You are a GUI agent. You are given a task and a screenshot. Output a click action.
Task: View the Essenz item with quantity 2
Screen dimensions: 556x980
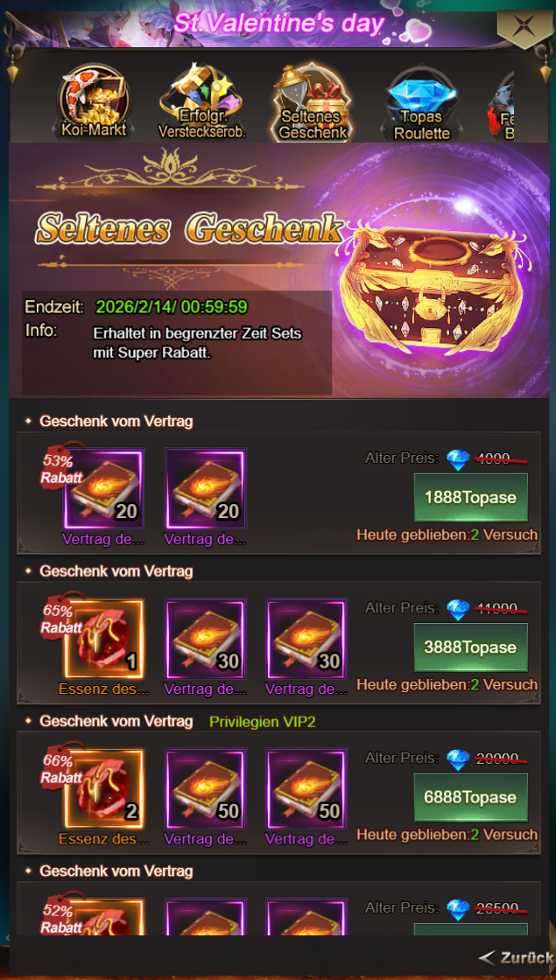point(104,788)
